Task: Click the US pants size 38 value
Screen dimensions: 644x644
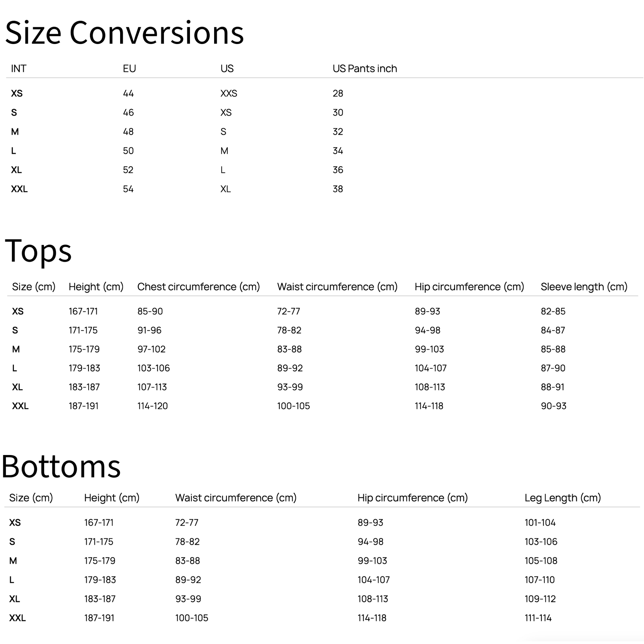Action: click(338, 189)
